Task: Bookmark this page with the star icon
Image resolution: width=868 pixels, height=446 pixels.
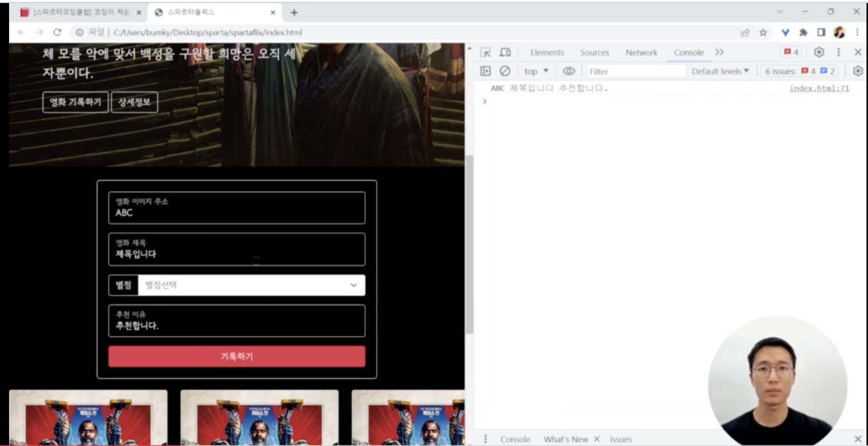Action: pyautogui.click(x=763, y=32)
